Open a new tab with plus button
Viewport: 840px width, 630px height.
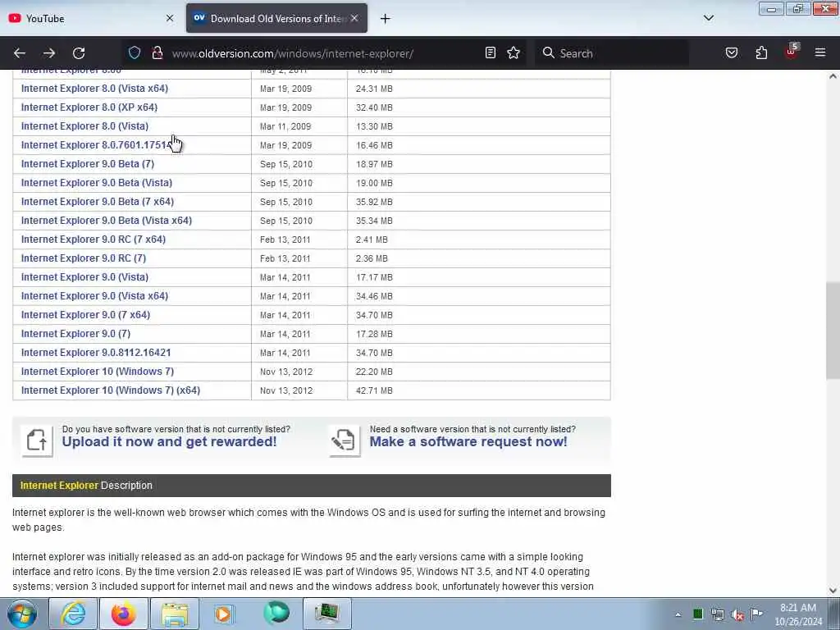click(x=386, y=19)
